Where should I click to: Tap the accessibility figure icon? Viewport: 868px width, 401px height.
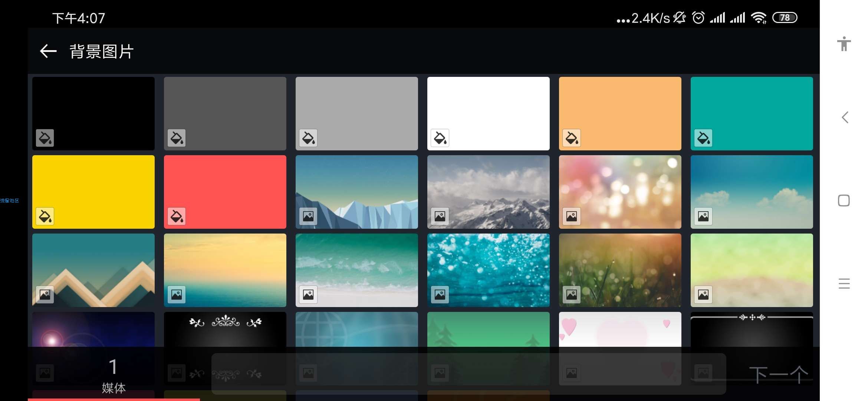(x=844, y=44)
